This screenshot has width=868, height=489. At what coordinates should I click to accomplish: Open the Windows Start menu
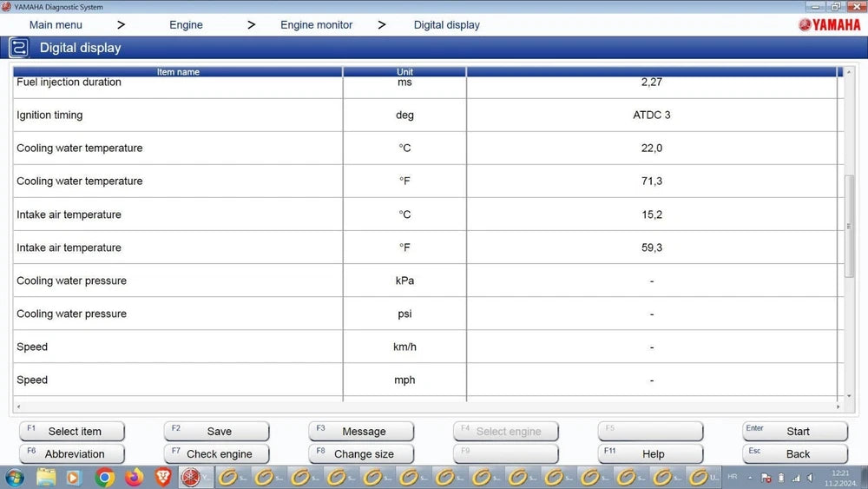15,478
